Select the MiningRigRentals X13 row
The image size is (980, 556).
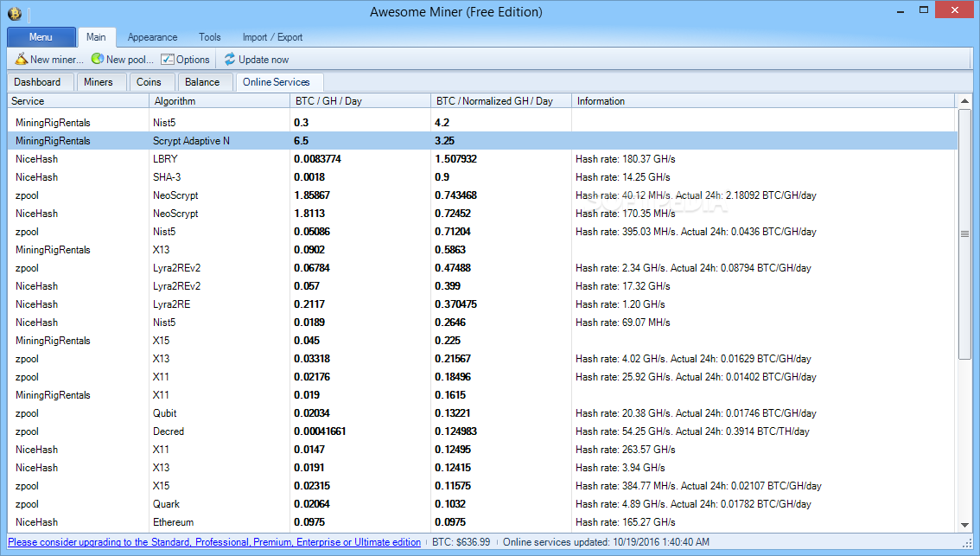click(482, 250)
